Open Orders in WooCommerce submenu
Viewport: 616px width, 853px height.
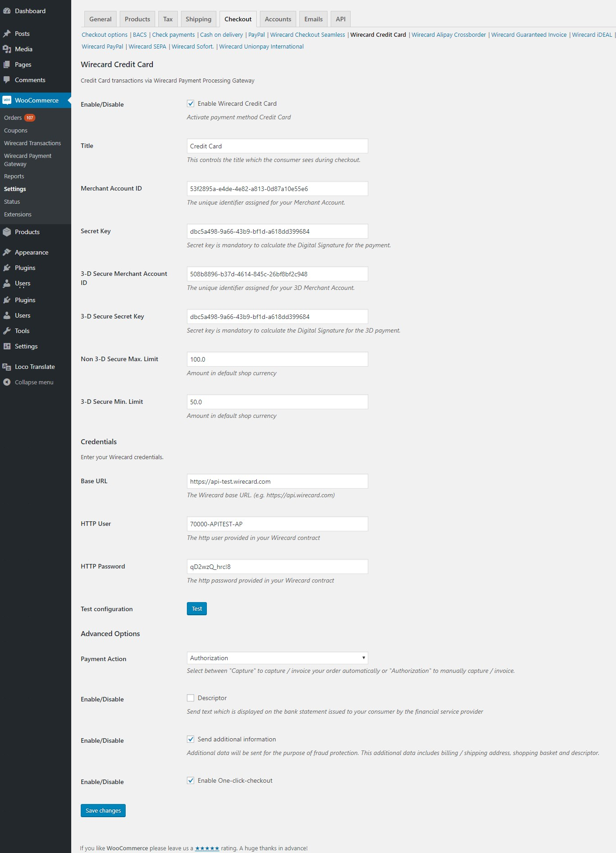pyautogui.click(x=13, y=118)
